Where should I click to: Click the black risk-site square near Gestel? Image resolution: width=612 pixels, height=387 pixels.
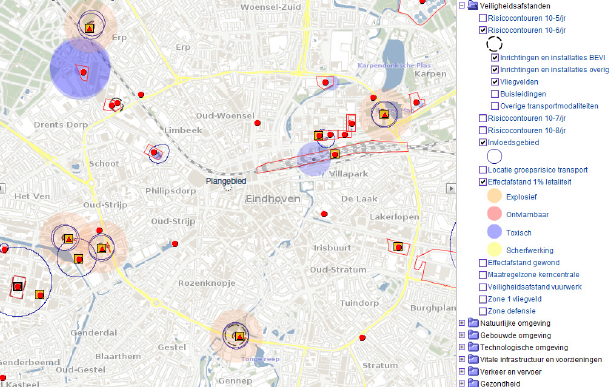(x=17, y=287)
